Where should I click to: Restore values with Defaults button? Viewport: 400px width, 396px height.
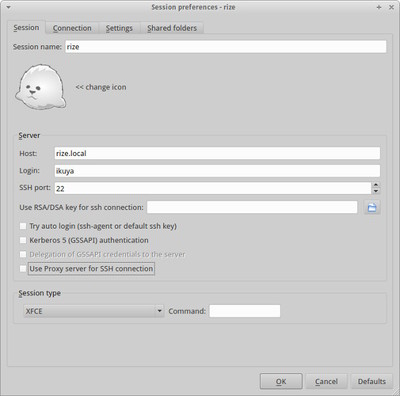372,381
